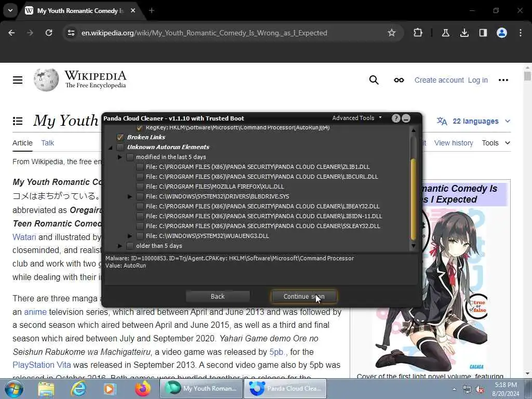This screenshot has width=532, height=399.
Task: Check Unknown Autorun Elements checkbox
Action: [x=120, y=147]
